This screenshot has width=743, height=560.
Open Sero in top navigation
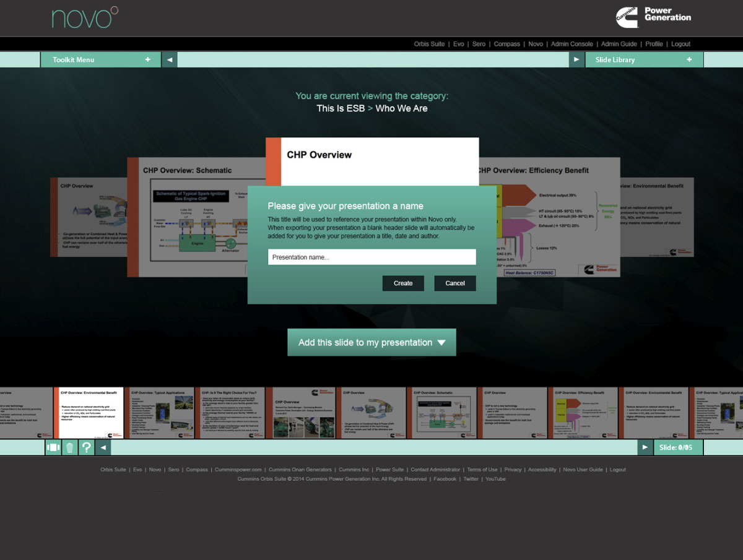(479, 44)
